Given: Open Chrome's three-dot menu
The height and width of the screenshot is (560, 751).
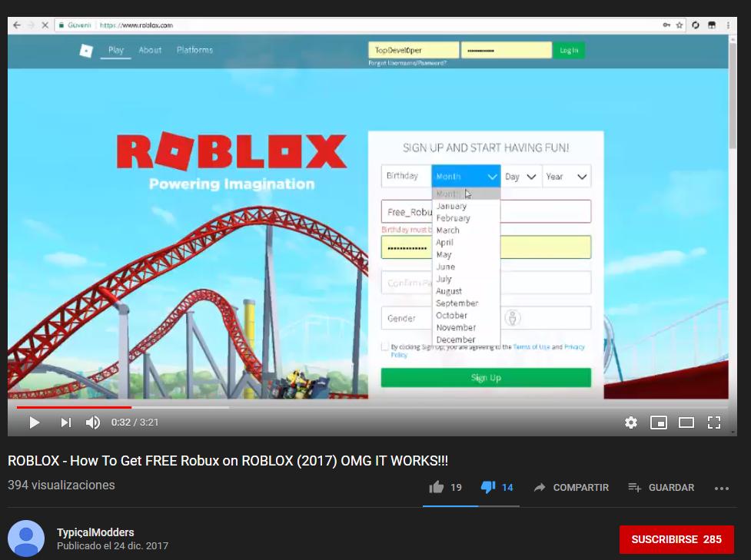Looking at the screenshot, I should pos(728,25).
